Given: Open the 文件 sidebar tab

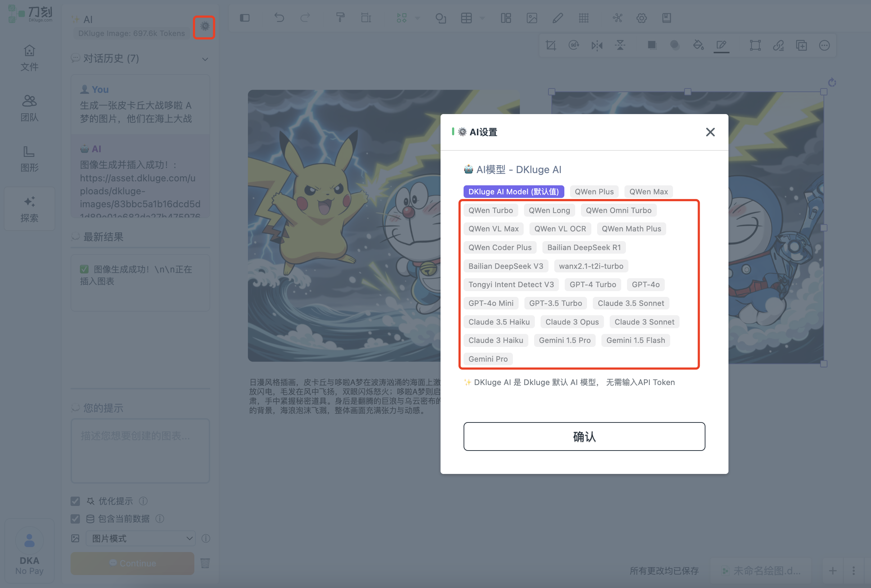Looking at the screenshot, I should [29, 58].
